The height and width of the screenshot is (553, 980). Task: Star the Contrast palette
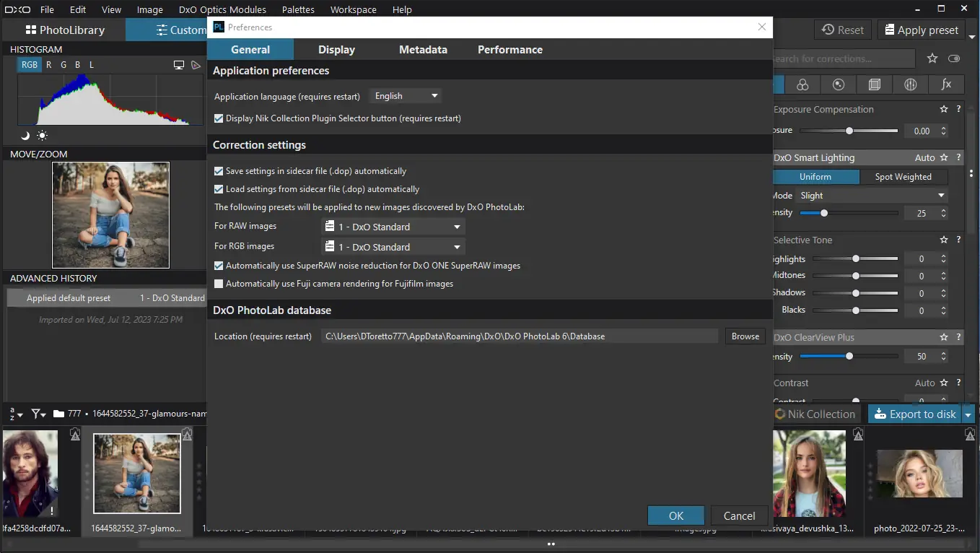[x=944, y=383]
